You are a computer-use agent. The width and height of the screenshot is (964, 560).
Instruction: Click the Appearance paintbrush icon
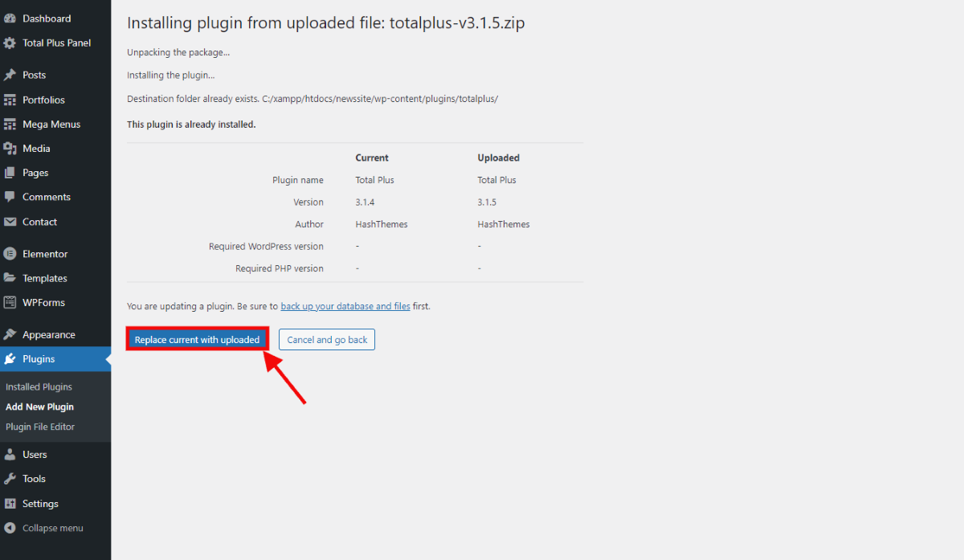(10, 334)
